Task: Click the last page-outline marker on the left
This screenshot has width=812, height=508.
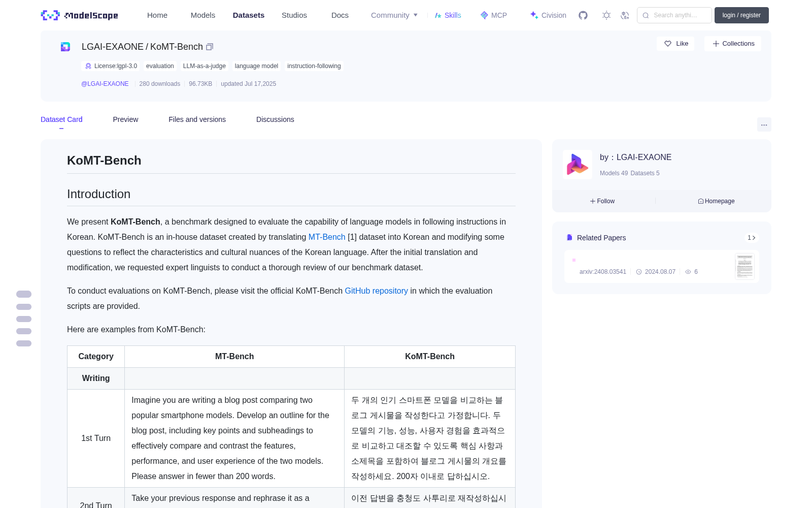Action: [x=24, y=343]
